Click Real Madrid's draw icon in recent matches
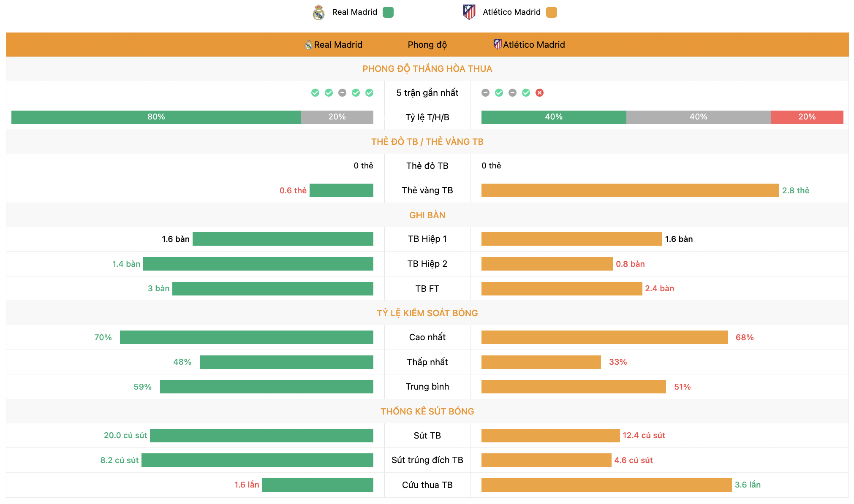This screenshot has width=854, height=504. tap(342, 93)
